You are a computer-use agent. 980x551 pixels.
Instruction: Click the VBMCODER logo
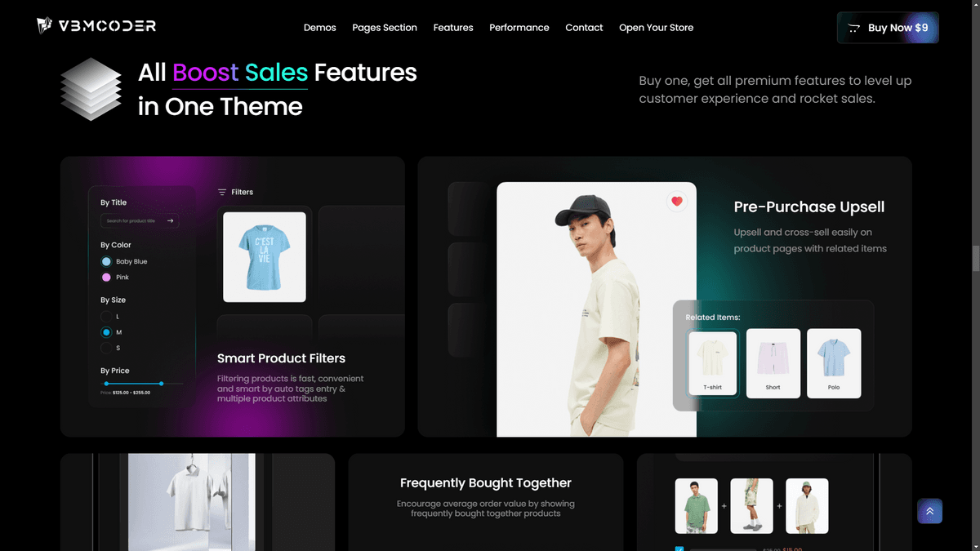pos(96,26)
